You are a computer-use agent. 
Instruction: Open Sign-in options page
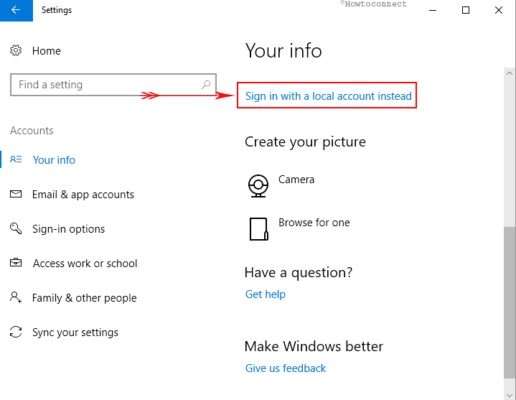pyautogui.click(x=68, y=229)
